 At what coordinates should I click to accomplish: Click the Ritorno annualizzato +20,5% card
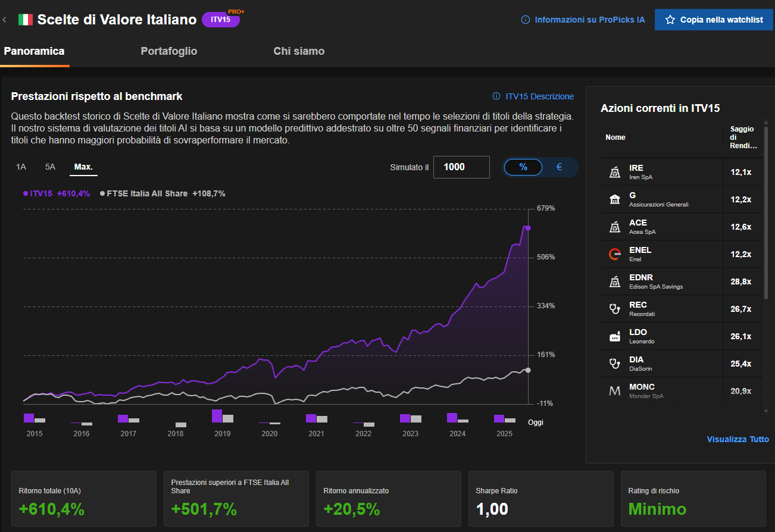(x=389, y=499)
